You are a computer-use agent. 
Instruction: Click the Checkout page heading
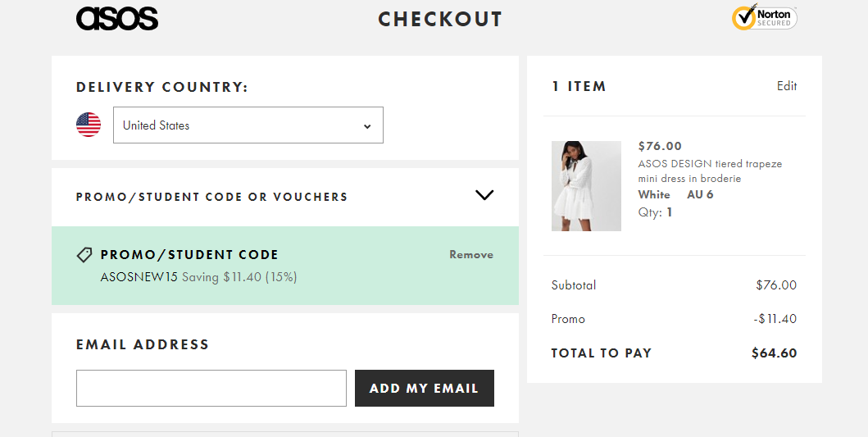click(440, 20)
